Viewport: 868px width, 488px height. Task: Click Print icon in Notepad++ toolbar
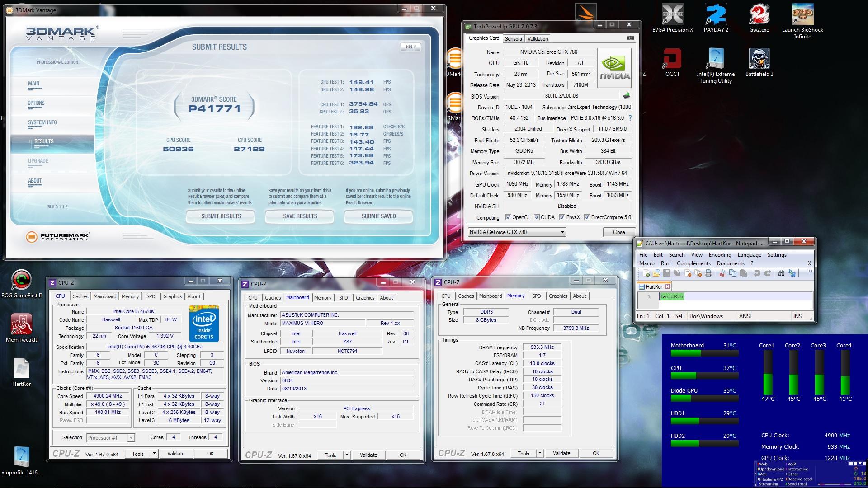click(708, 273)
